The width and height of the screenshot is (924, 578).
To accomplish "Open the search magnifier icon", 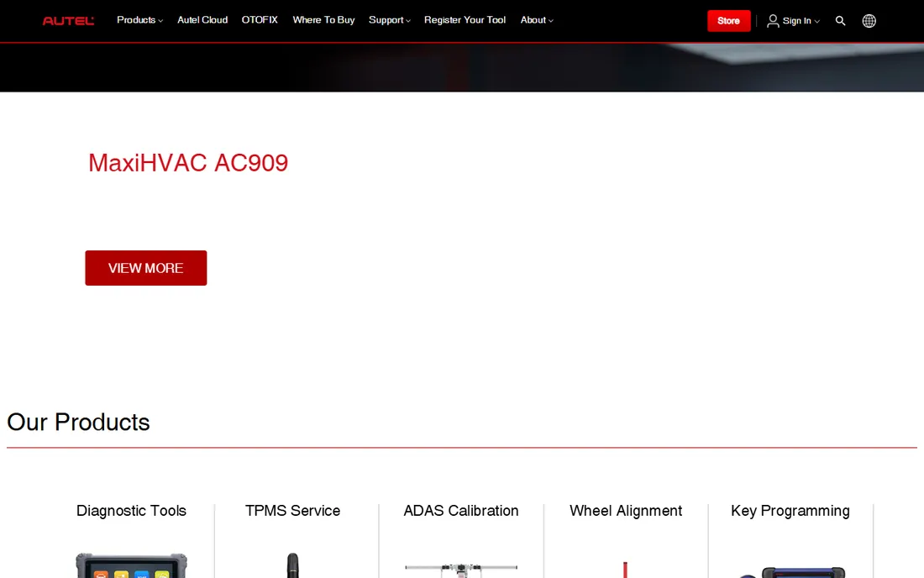I will 840,21.
